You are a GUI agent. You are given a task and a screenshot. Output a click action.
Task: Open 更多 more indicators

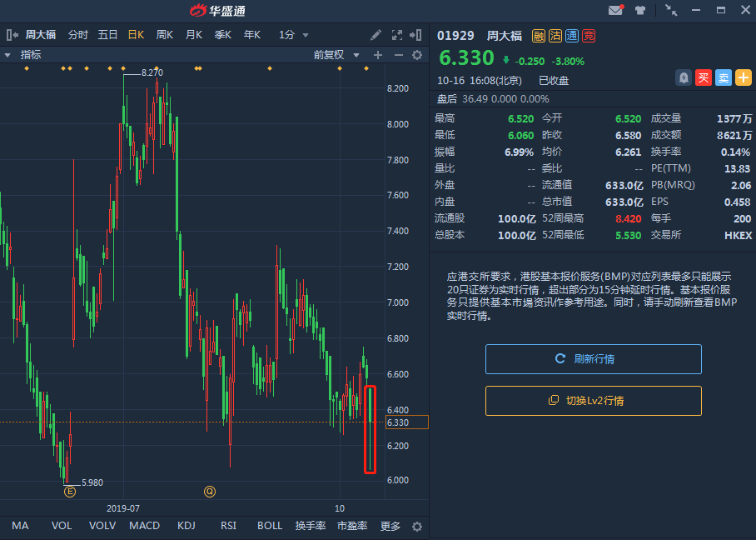point(390,526)
